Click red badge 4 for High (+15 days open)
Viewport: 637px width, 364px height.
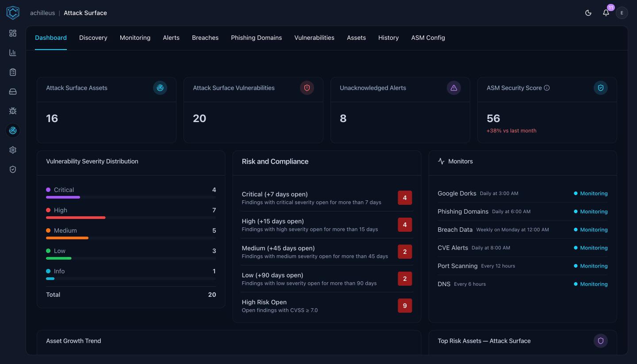405,225
